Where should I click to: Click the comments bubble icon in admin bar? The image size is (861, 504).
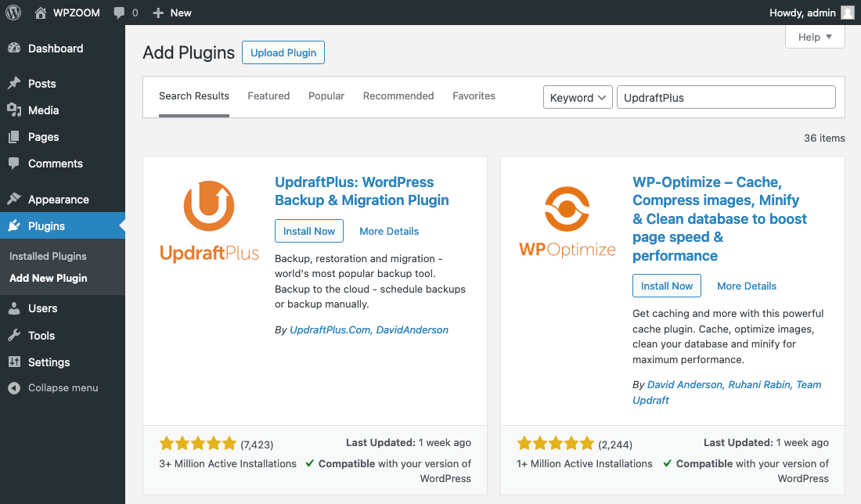coord(119,13)
